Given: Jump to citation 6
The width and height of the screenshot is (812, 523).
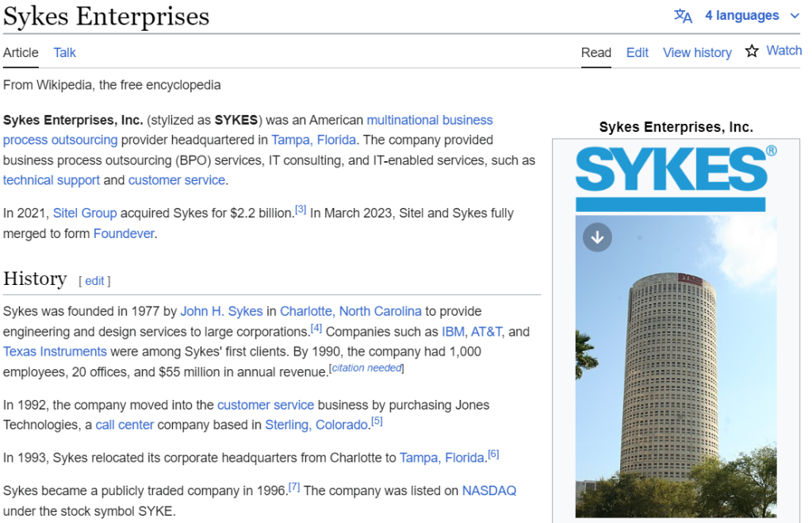Looking at the screenshot, I should (493, 455).
